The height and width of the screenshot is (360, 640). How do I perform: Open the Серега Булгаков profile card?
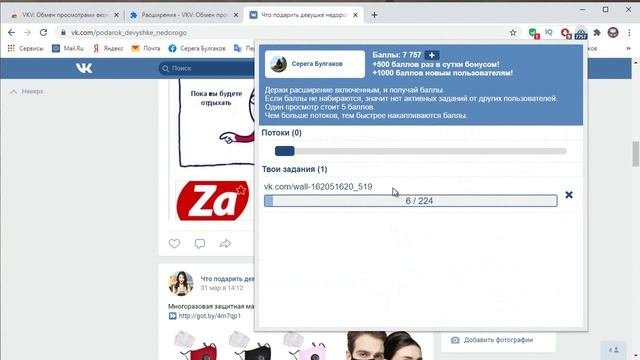315,64
